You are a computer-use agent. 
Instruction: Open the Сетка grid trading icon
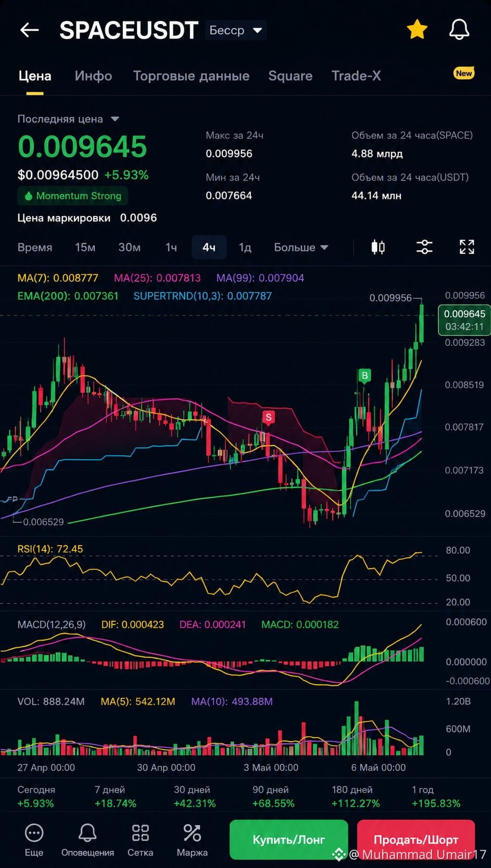[x=141, y=833]
